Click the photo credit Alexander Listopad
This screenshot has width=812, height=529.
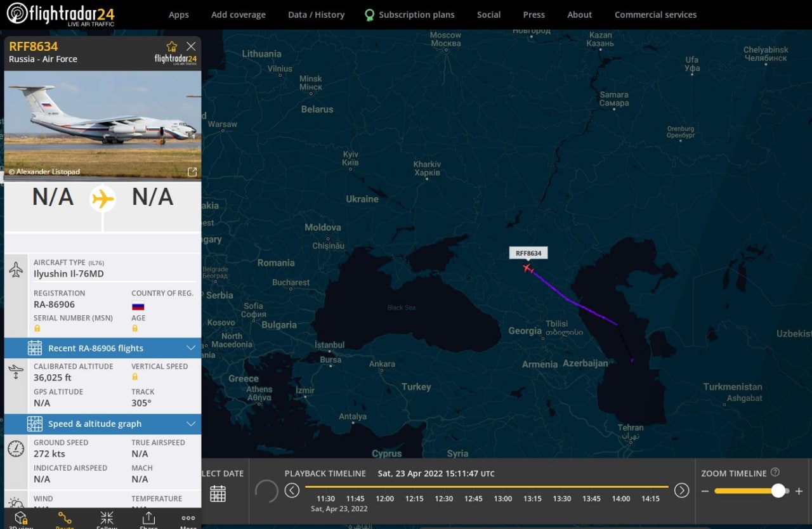coord(44,172)
